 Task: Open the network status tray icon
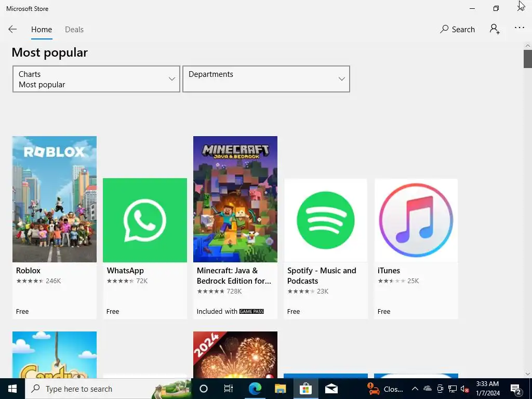pos(453,389)
